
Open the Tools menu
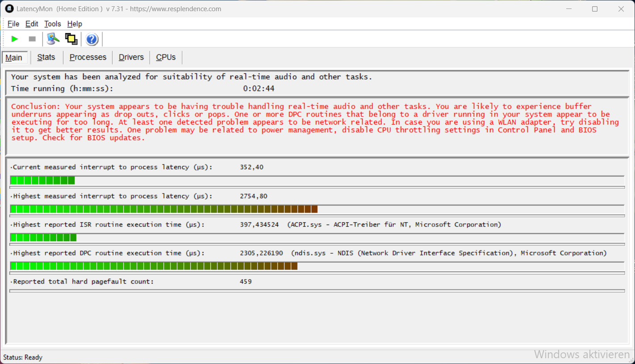pos(53,24)
